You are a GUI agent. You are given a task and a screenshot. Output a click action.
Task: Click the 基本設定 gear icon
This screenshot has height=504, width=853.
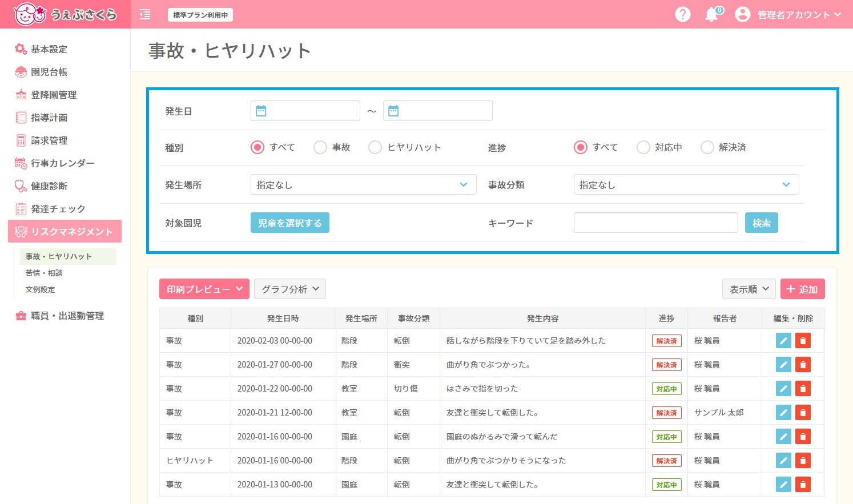point(21,49)
